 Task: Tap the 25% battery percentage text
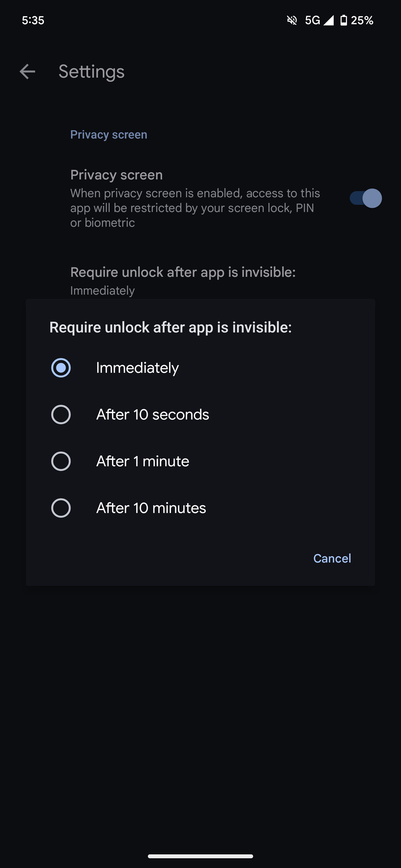tap(362, 21)
